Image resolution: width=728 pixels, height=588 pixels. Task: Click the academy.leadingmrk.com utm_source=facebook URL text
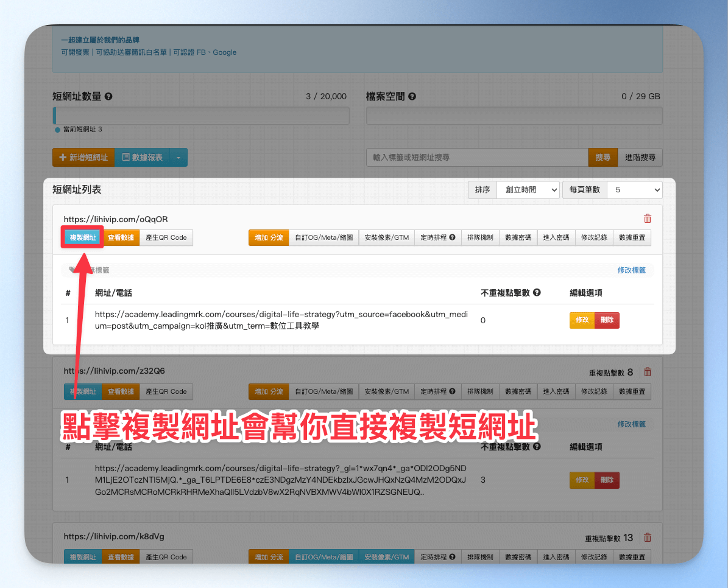(281, 320)
